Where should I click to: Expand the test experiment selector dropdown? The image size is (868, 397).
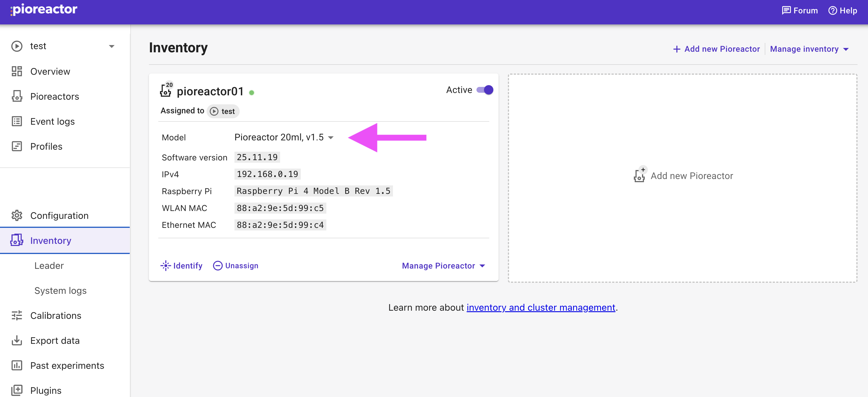pyautogui.click(x=111, y=46)
